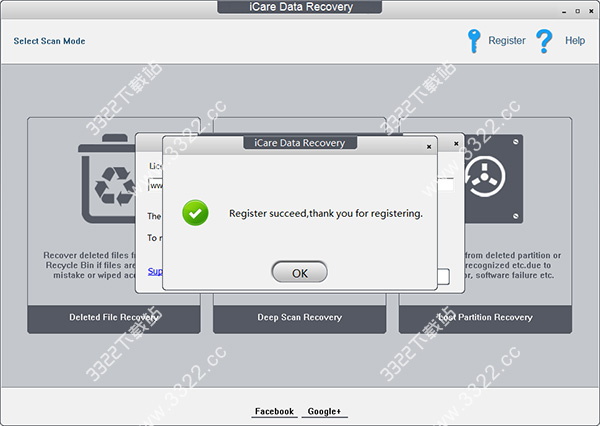Click OK in the registration success dialog
This screenshot has height=426, width=600.
pyautogui.click(x=300, y=273)
